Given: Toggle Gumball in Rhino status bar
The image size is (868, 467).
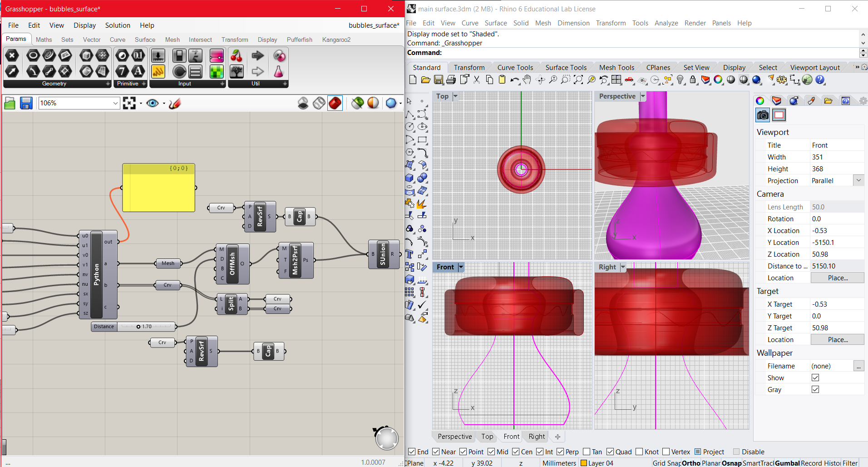Looking at the screenshot, I should coord(787,463).
